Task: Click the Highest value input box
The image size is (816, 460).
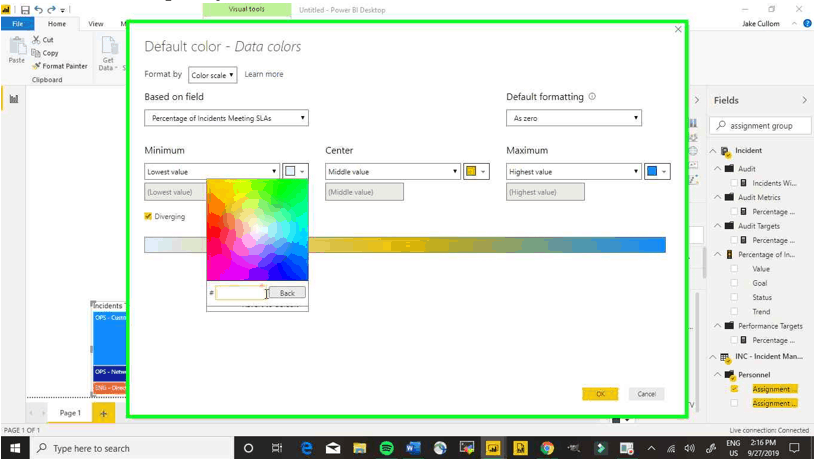Action: click(x=545, y=192)
